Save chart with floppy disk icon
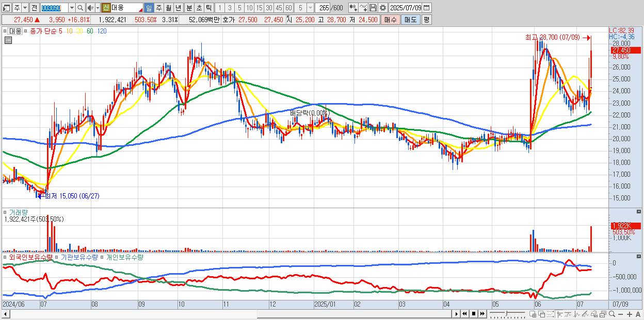The width and height of the screenshot is (644, 320). 373,8
